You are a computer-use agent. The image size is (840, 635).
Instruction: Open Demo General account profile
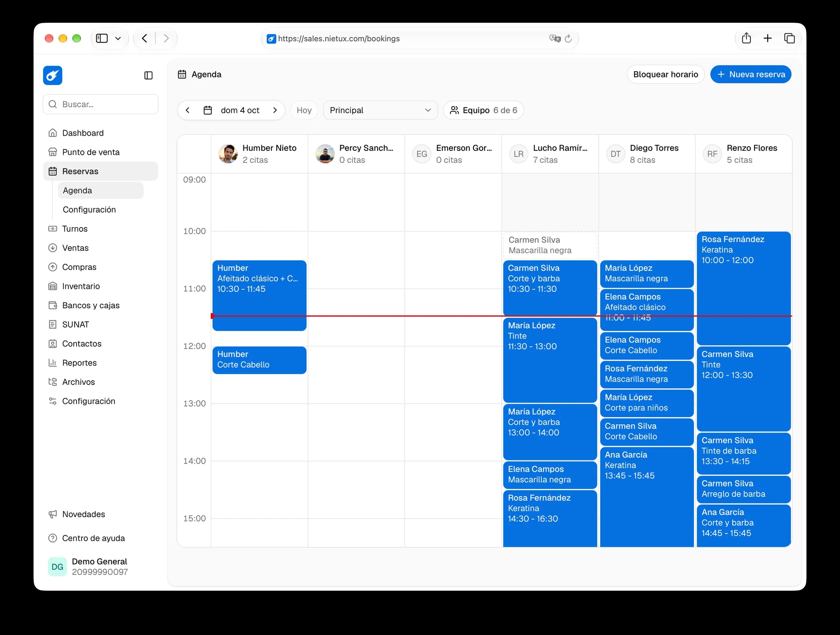coord(101,567)
